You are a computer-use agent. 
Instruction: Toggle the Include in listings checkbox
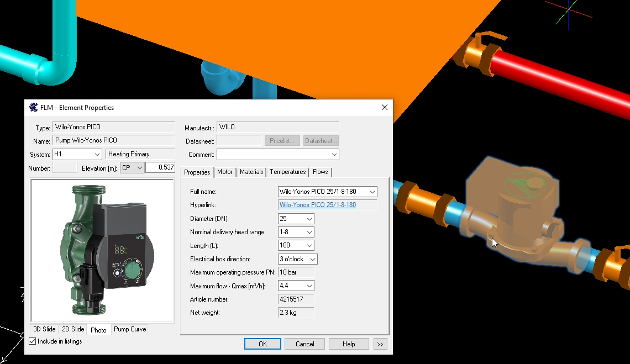pos(33,341)
